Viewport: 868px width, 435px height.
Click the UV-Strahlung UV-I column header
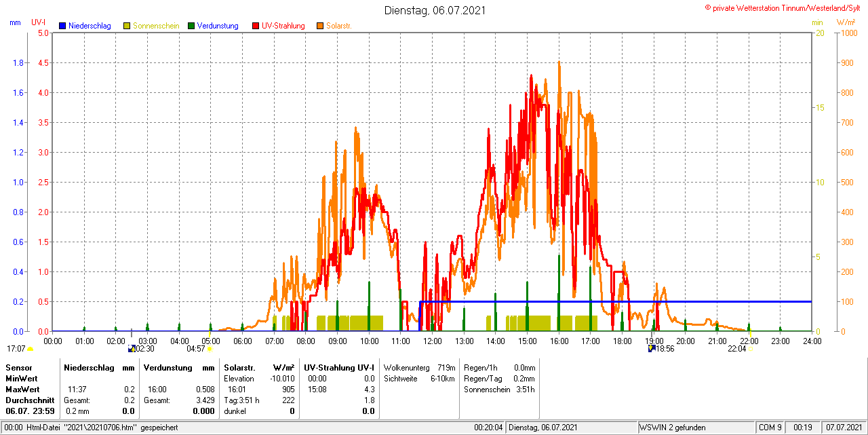point(339,367)
